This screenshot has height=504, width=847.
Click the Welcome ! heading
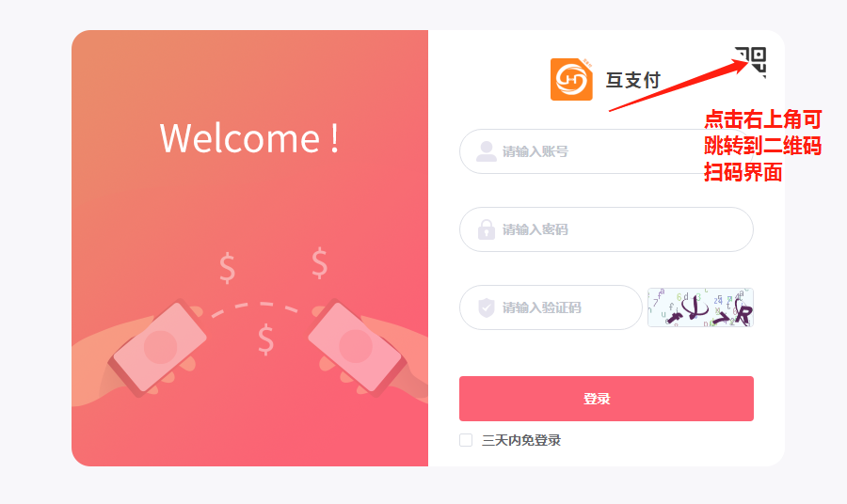tap(249, 138)
